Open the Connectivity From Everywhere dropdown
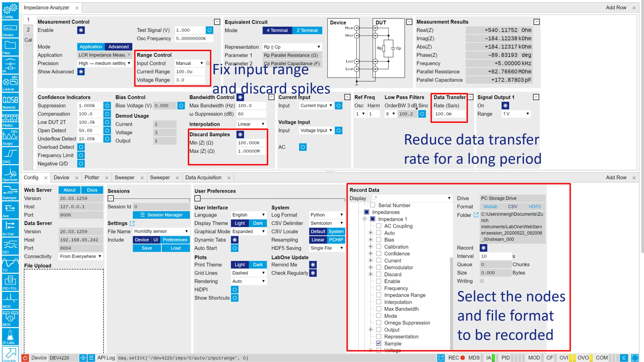 [x=81, y=256]
